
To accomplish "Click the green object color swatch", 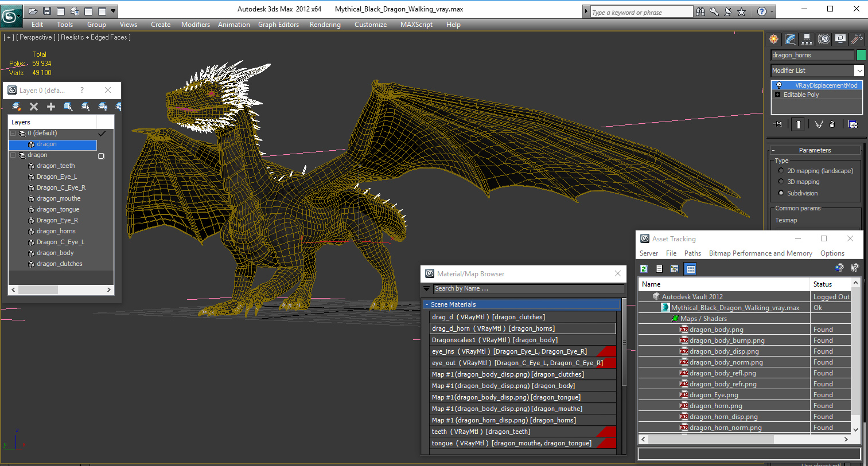I will coord(861,55).
